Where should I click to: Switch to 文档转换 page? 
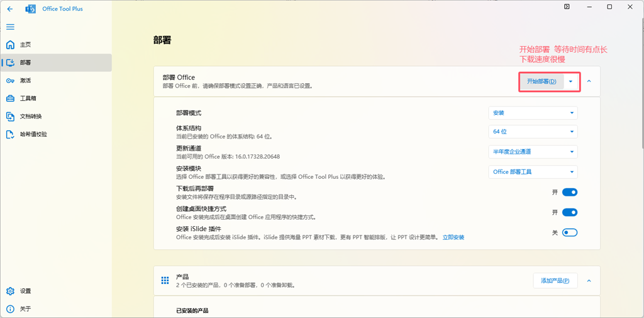(56, 116)
